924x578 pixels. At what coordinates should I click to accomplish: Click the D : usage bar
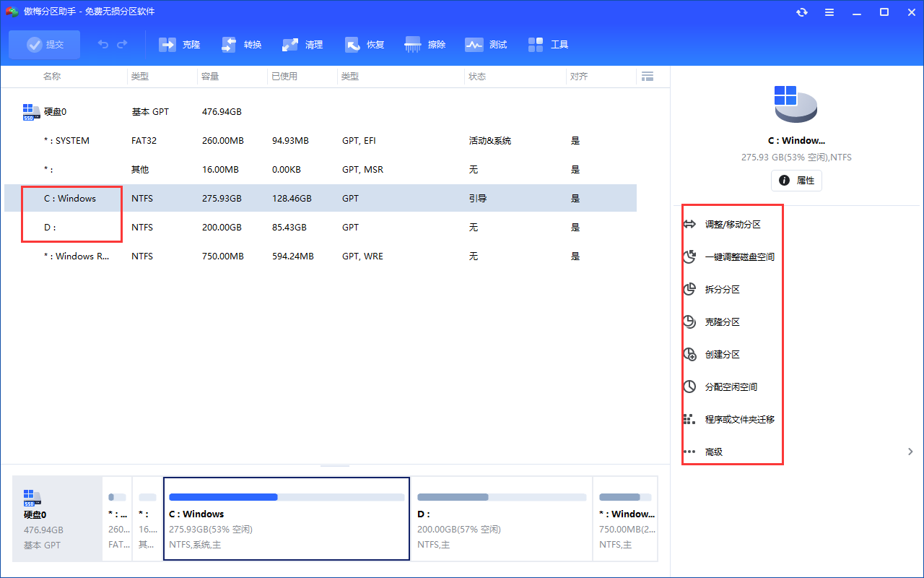coord(502,497)
